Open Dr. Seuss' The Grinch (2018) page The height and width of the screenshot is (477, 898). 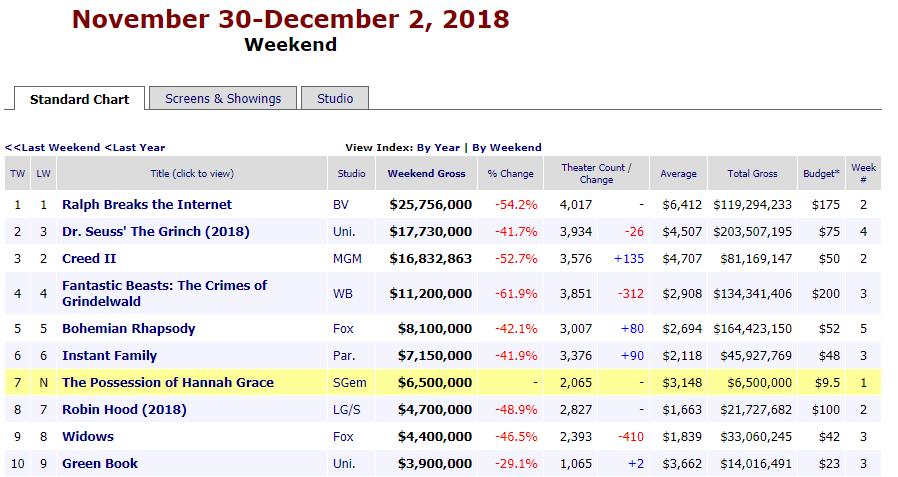coord(156,231)
